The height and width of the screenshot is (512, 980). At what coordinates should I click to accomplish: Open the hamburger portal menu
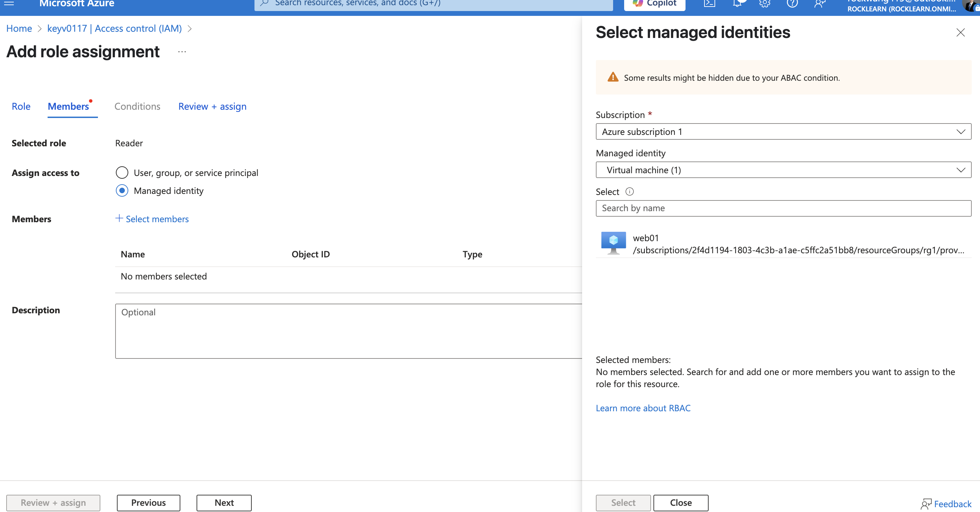click(x=9, y=3)
